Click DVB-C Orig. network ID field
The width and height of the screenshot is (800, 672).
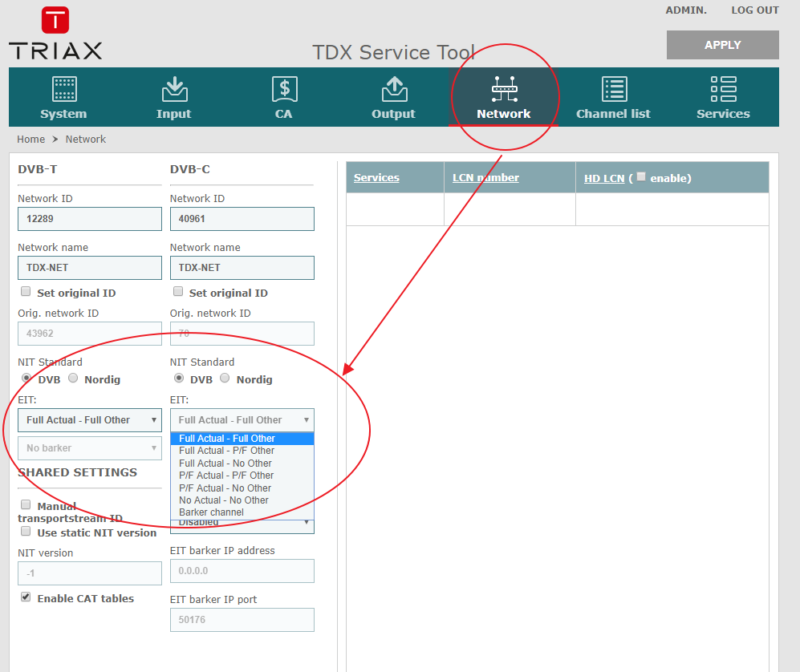pyautogui.click(x=242, y=334)
